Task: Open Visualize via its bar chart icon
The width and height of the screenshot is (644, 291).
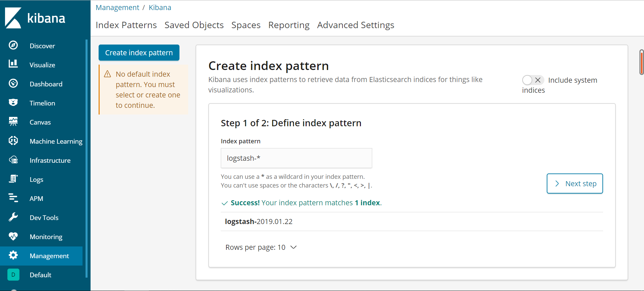Action: pos(13,64)
